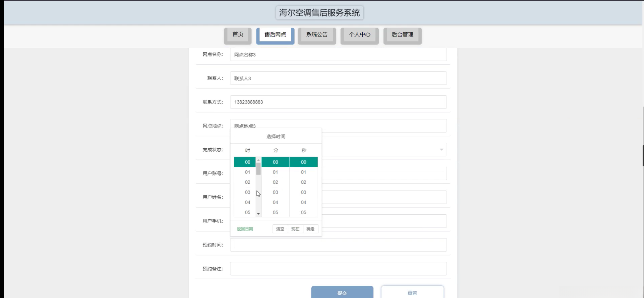Click the 联系方式 phone input field
Screen dimensions: 644x298
coord(338,102)
